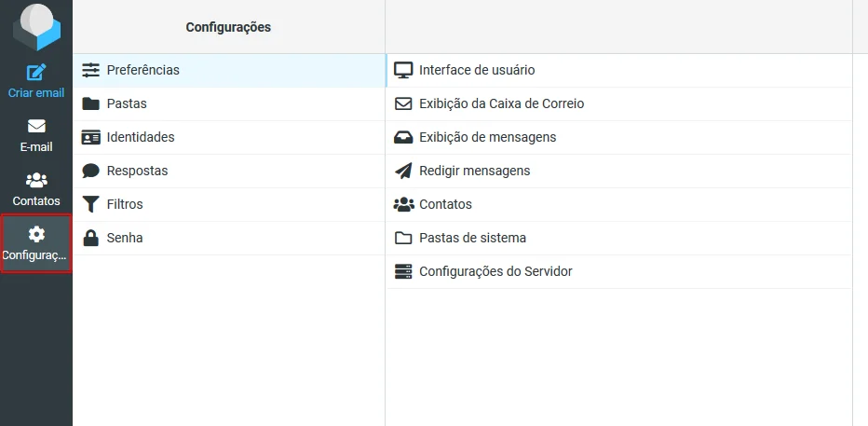Viewport: 868px width, 426px height.
Task: Open the Interface de usuário section
Action: [619, 70]
